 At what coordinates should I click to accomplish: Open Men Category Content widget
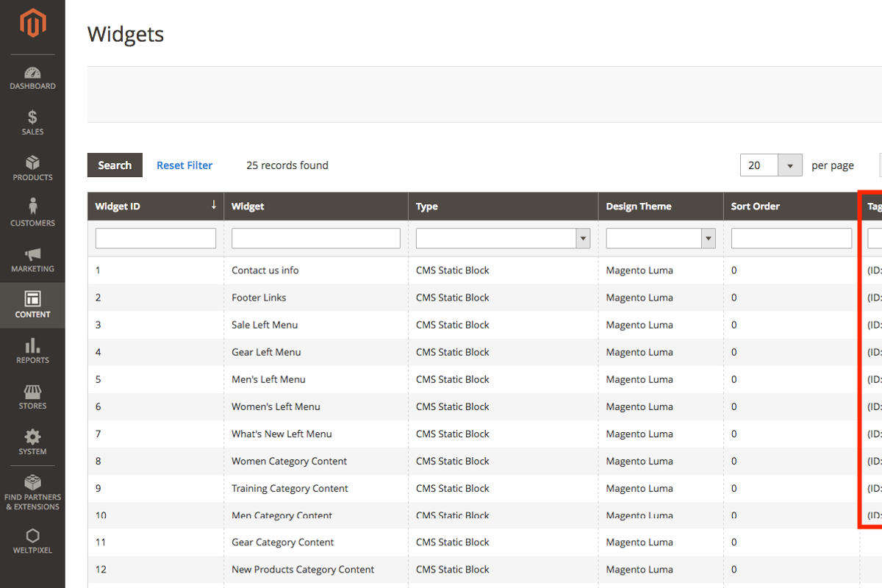click(x=282, y=515)
